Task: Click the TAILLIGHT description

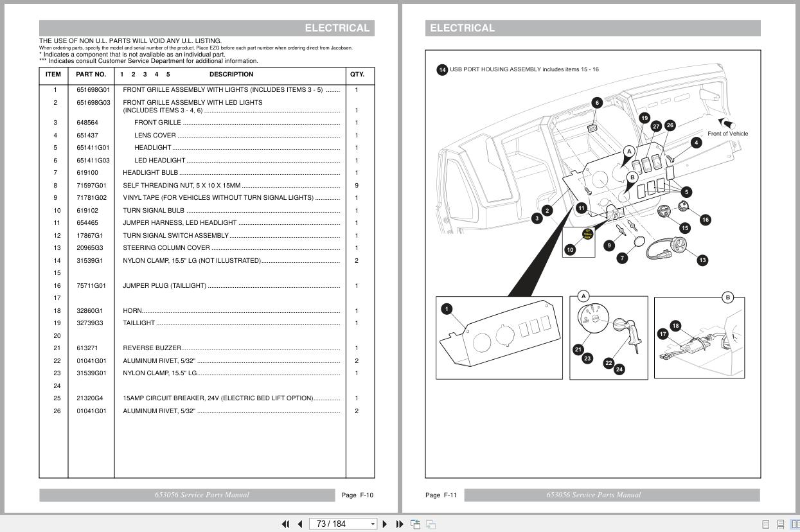Action: pyautogui.click(x=139, y=323)
